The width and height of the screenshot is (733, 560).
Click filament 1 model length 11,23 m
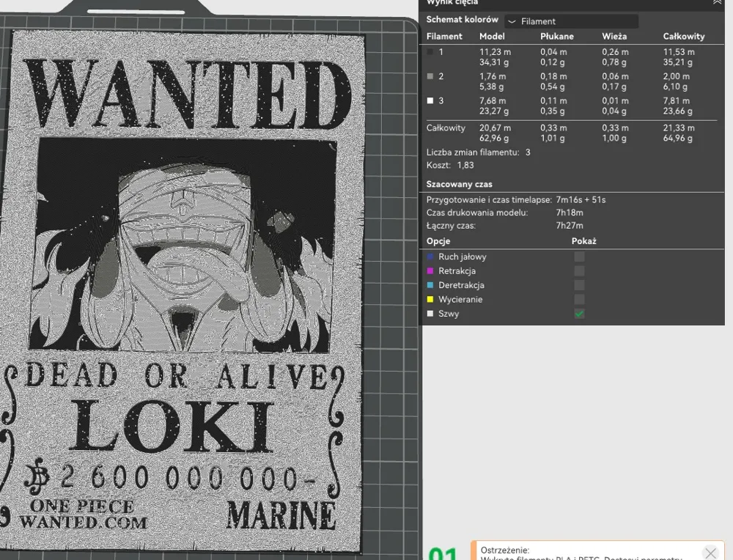coord(495,52)
